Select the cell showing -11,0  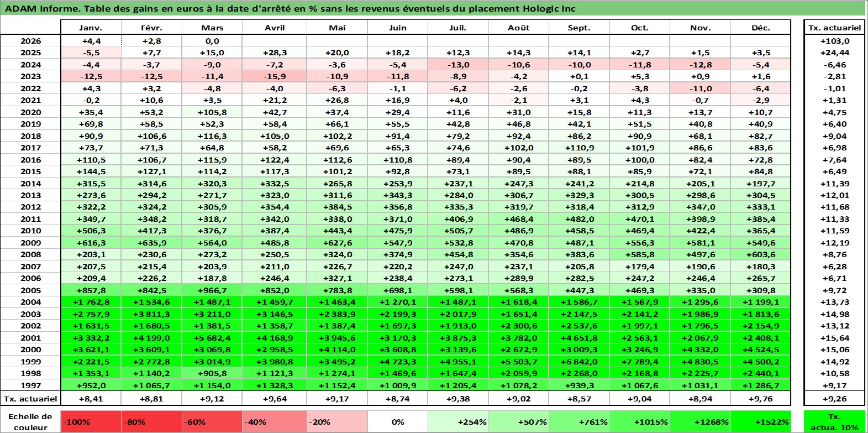coord(700,88)
